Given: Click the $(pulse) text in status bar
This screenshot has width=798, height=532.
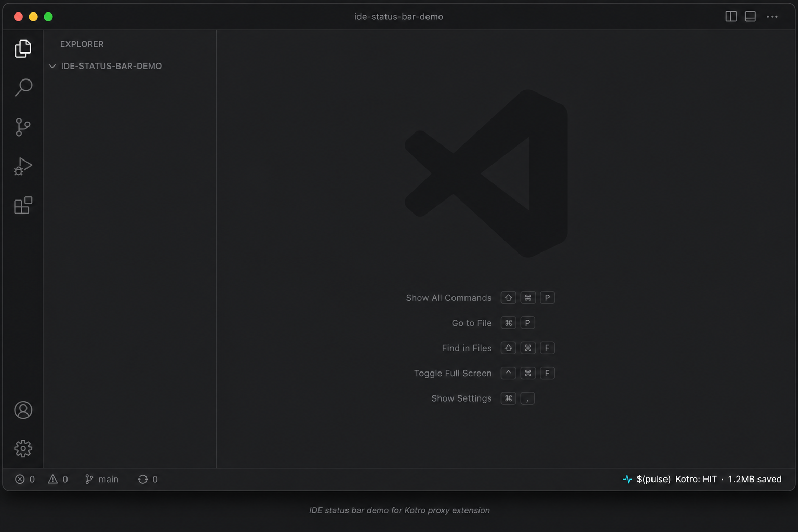Looking at the screenshot, I should [654, 479].
